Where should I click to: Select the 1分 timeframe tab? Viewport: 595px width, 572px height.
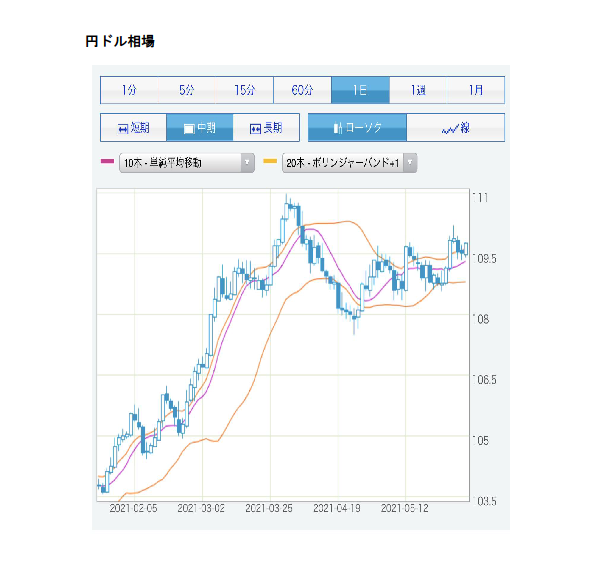129,90
